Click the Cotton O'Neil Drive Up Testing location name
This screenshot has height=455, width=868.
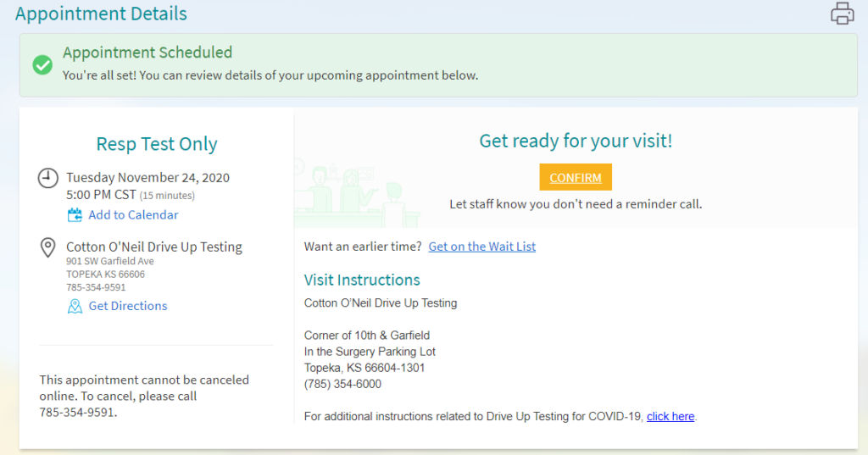pyautogui.click(x=154, y=247)
